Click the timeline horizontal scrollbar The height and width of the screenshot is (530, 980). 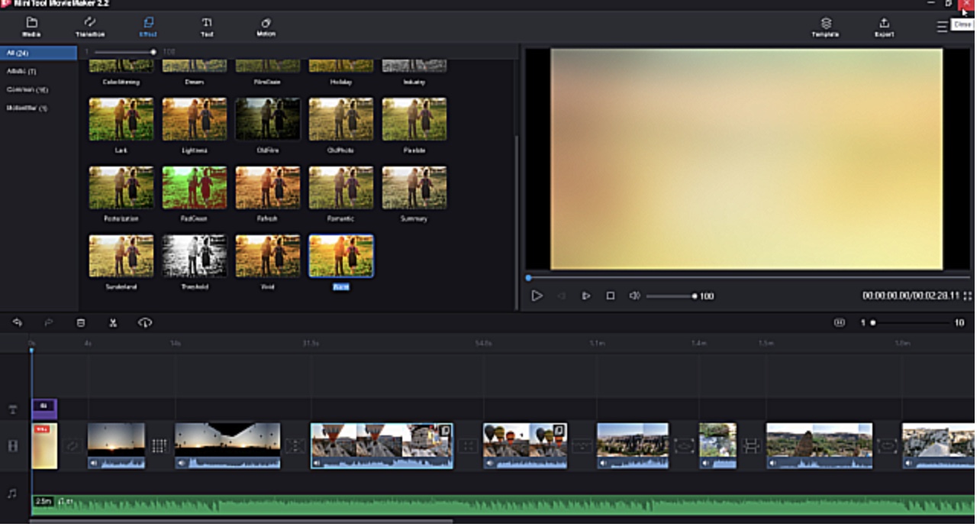(241, 522)
